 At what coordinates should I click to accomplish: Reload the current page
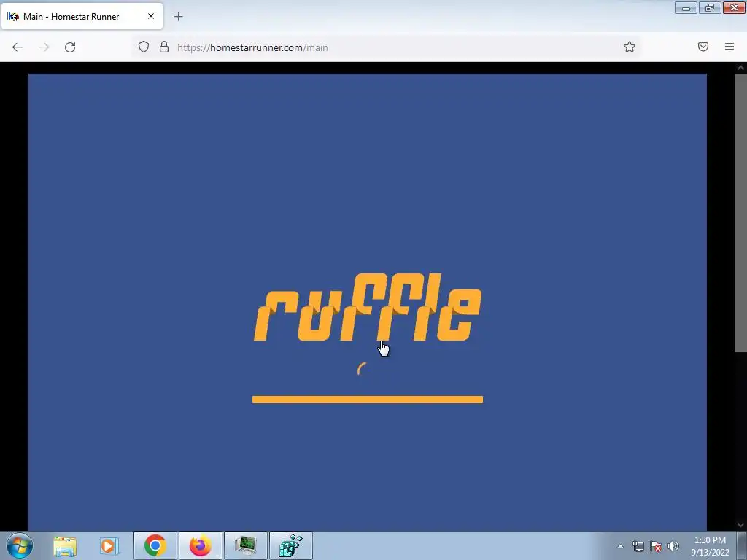click(x=70, y=47)
